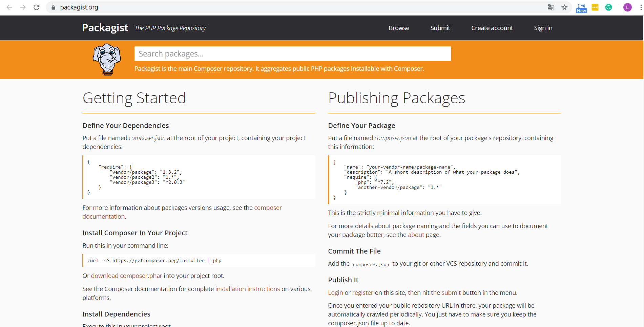This screenshot has height=327, width=644.
Task: Open the about page link
Action: (416, 235)
